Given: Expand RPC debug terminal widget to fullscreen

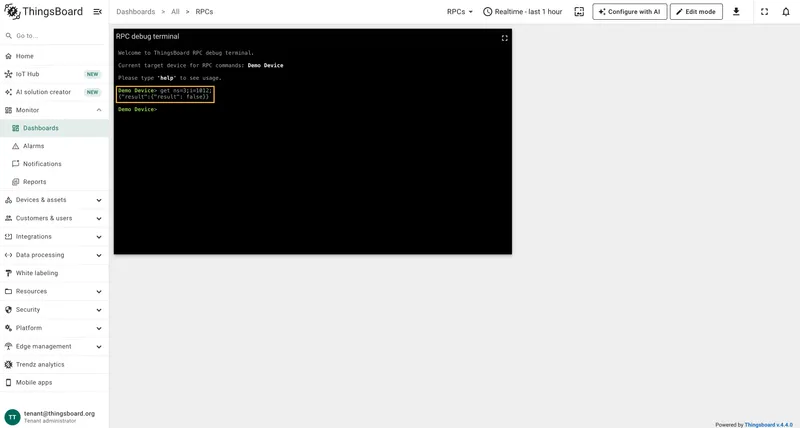Looking at the screenshot, I should [505, 38].
